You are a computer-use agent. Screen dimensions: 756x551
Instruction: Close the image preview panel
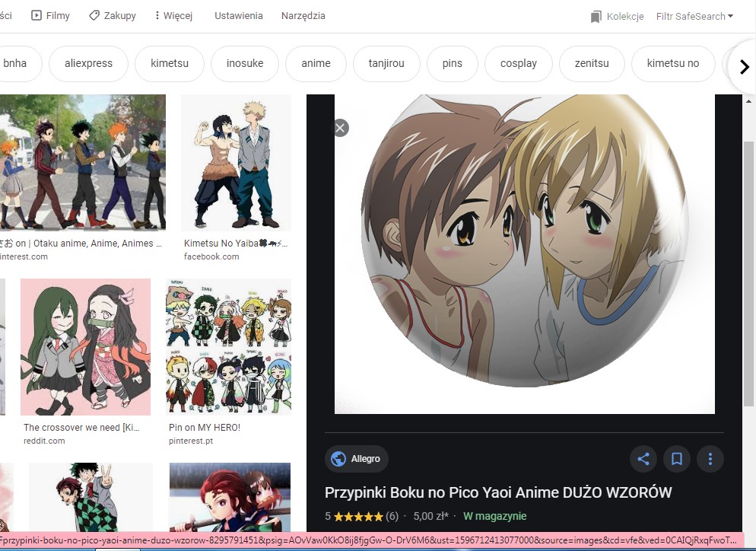click(341, 128)
